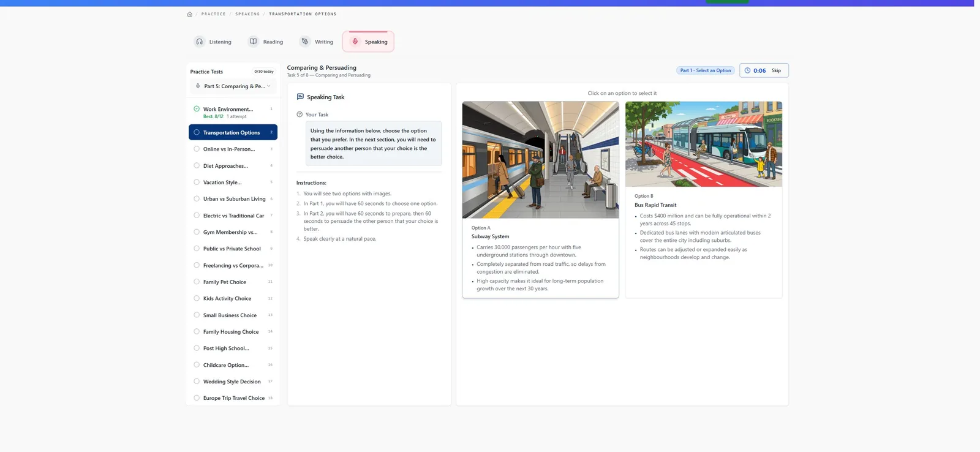Switch to the Listening tab

[x=213, y=42]
